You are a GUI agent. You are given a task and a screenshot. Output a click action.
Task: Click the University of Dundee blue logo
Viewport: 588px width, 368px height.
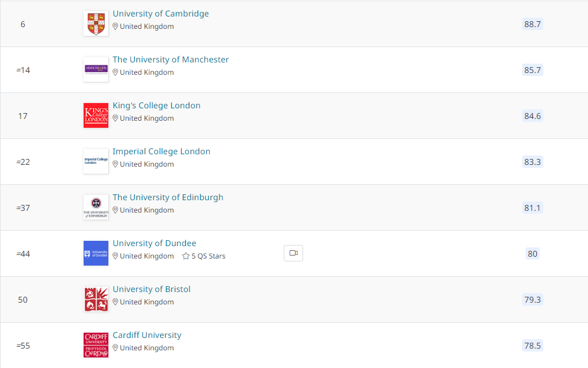coord(96,253)
